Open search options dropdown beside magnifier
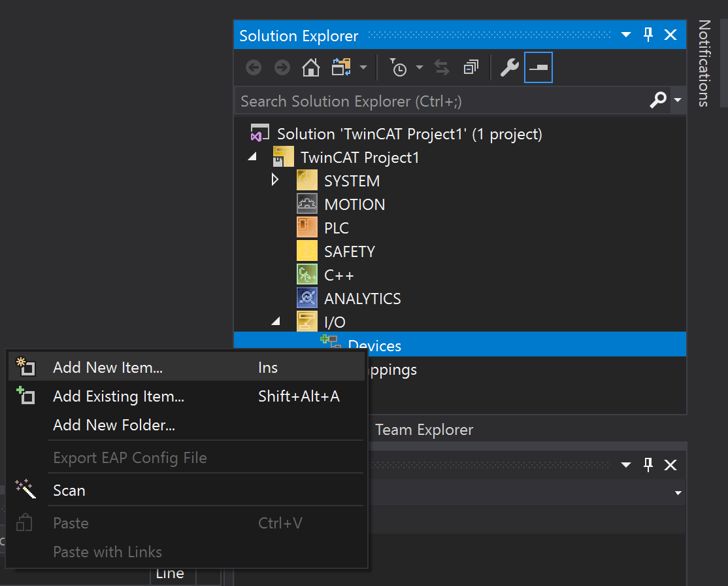728x586 pixels. [678, 100]
